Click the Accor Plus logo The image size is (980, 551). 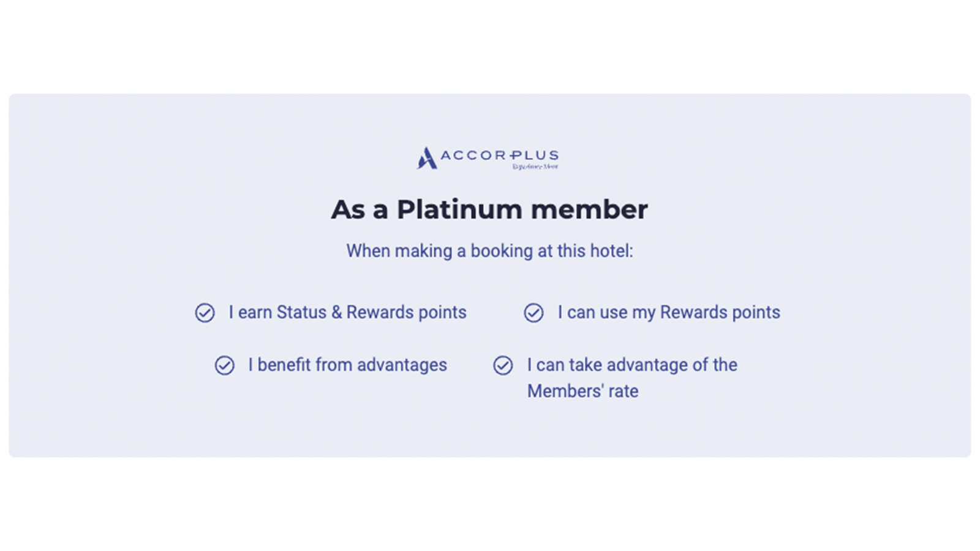pos(488,158)
